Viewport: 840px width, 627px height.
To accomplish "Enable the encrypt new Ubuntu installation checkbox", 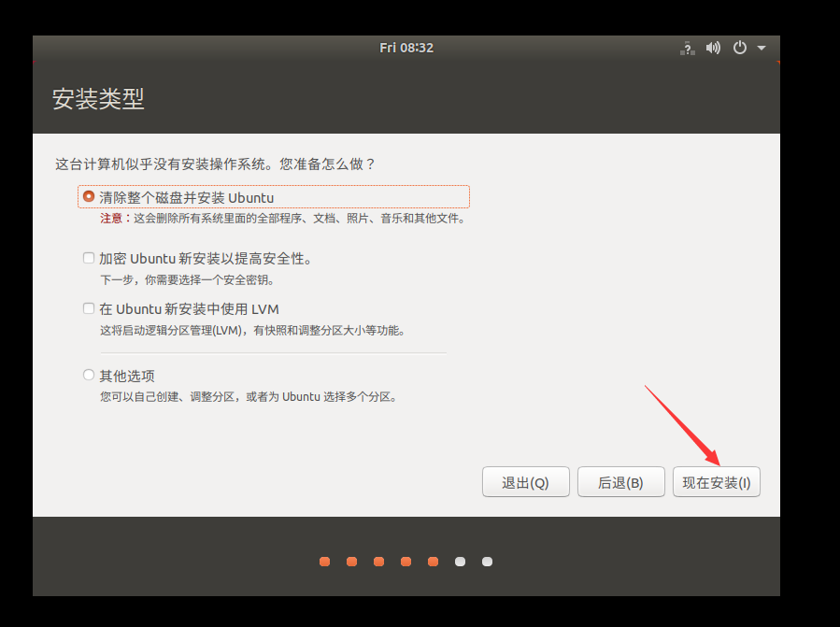I will coord(89,258).
